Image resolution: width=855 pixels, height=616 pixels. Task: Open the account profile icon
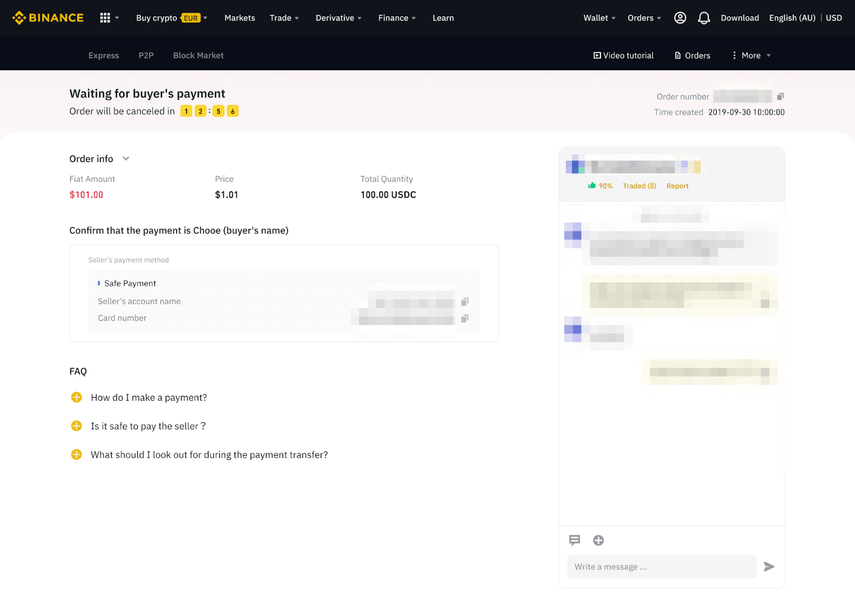coord(680,18)
